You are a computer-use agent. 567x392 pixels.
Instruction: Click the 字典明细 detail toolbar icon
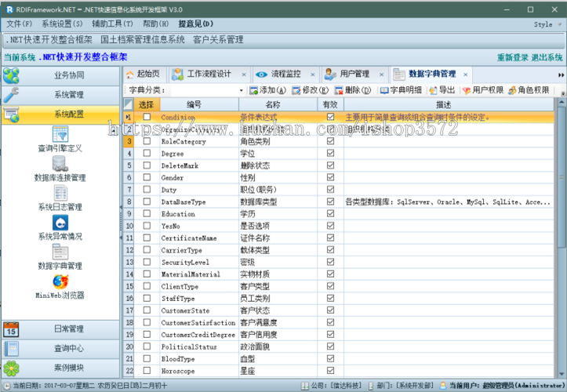pos(384,90)
